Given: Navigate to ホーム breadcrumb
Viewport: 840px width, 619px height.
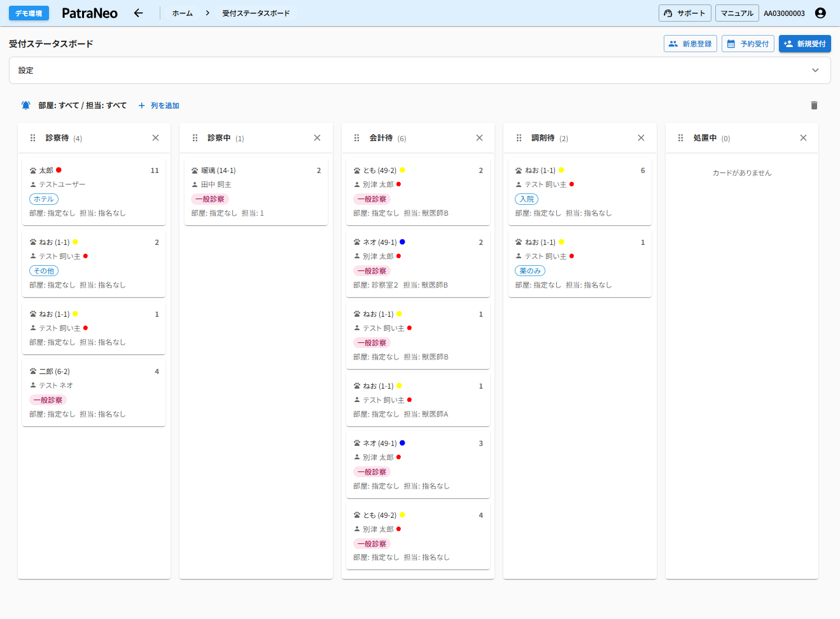Looking at the screenshot, I should click(183, 13).
